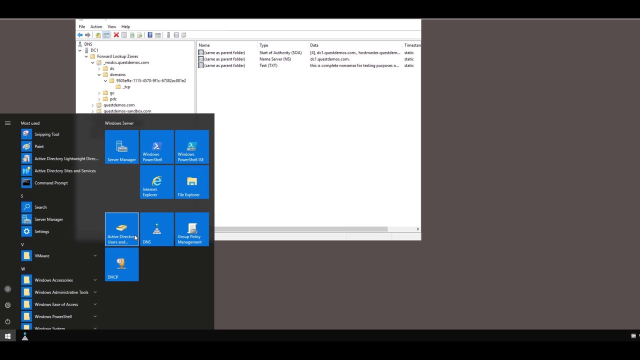Expand Windows Accessories folder

click(x=95, y=280)
